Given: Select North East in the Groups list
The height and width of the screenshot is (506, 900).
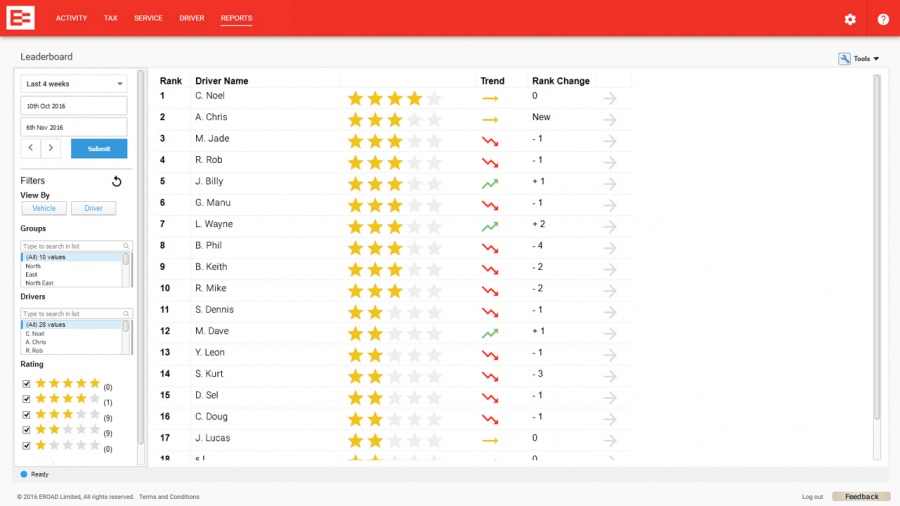Looking at the screenshot, I should [40, 283].
